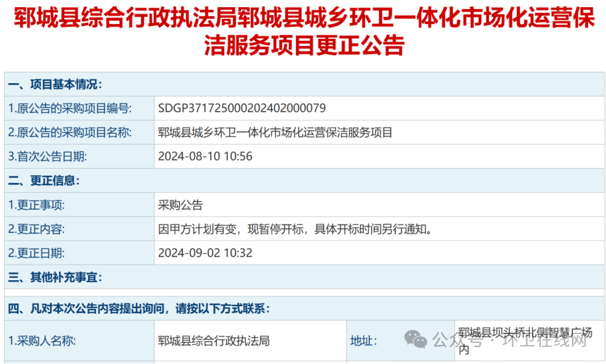The height and width of the screenshot is (364, 606).
Task: Select project name 郓城县城乡环卫一体化市场化运营保洁服务项目 in table
Action: point(275,132)
